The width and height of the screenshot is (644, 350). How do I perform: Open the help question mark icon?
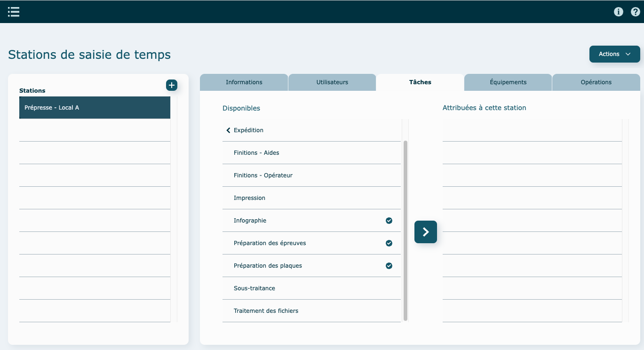[635, 12]
